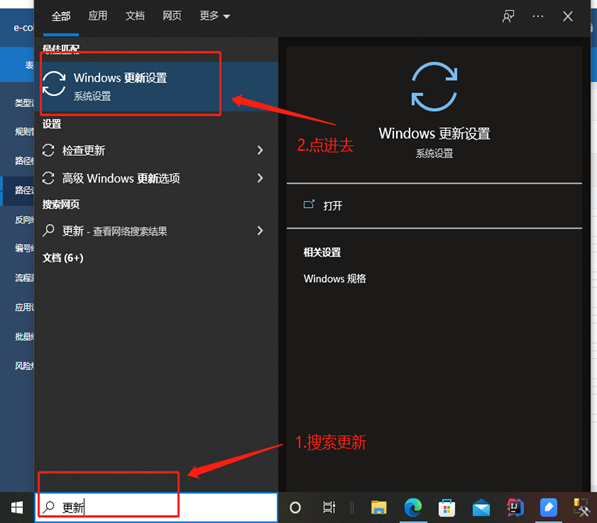
Task: Click the 文档 (6+) section header
Action: tap(63, 258)
